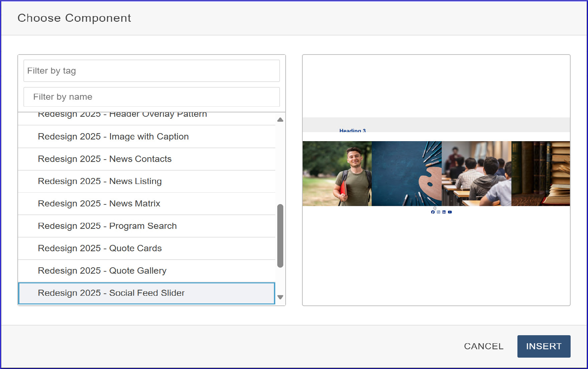Viewport: 588px width, 369px height.
Task: Cancel the Choose Component dialog
Action: (483, 346)
